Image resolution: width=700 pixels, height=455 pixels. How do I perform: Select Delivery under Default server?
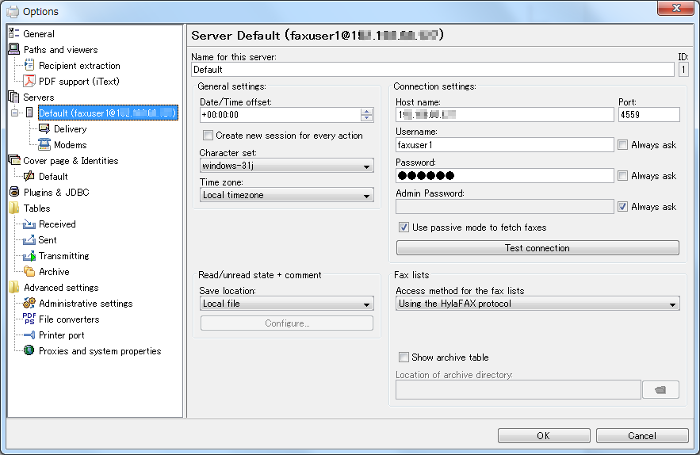(x=69, y=129)
